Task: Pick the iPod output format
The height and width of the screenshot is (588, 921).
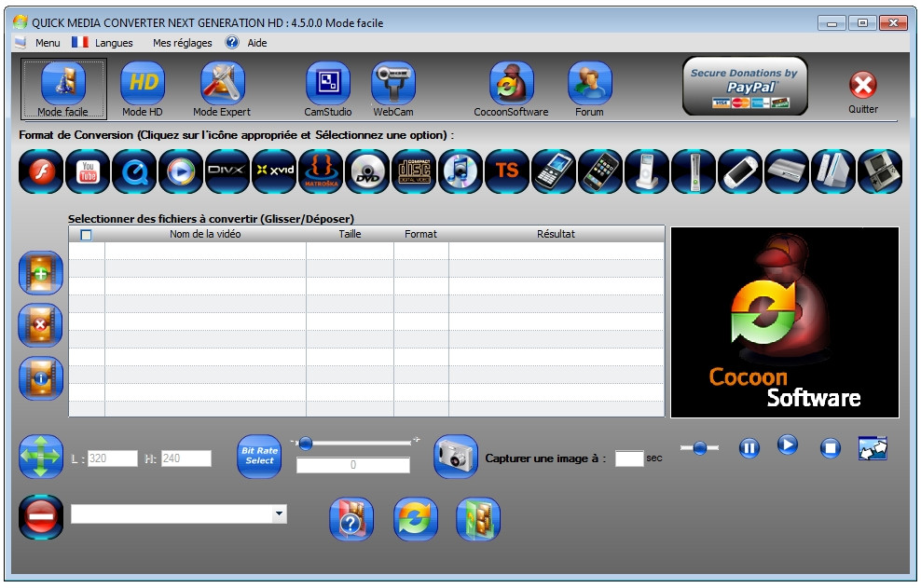Action: click(647, 171)
